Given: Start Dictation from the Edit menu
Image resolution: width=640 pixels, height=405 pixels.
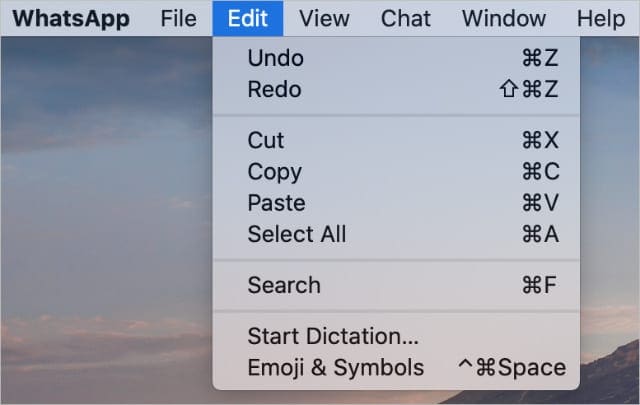Looking at the screenshot, I should point(333,337).
